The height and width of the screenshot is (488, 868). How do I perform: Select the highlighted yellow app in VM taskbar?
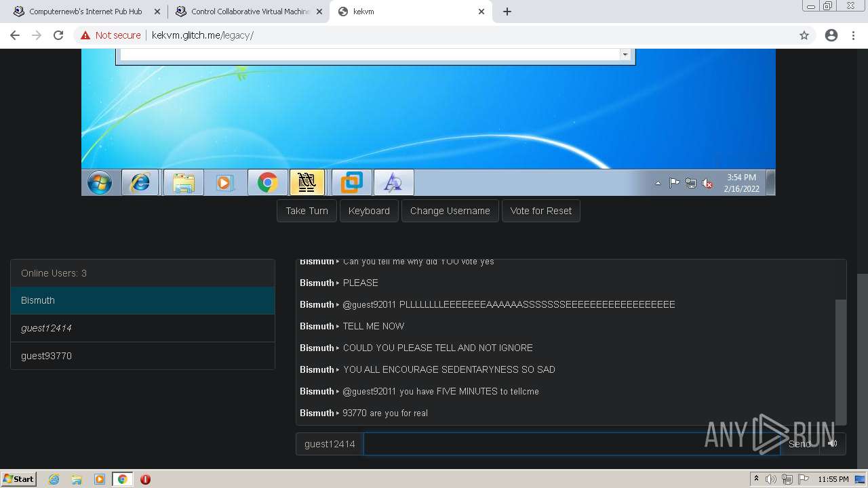pos(307,182)
